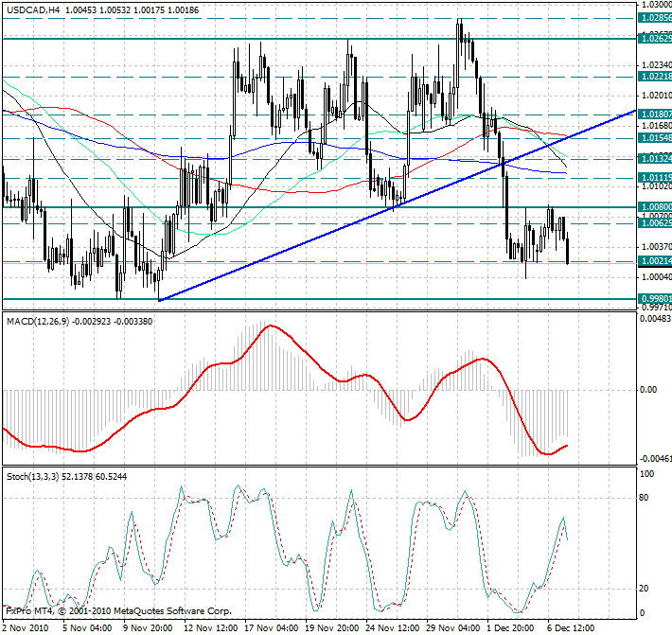This screenshot has height=635, width=672.
Task: Click the 80 level on Stochastic scale
Action: [x=645, y=496]
